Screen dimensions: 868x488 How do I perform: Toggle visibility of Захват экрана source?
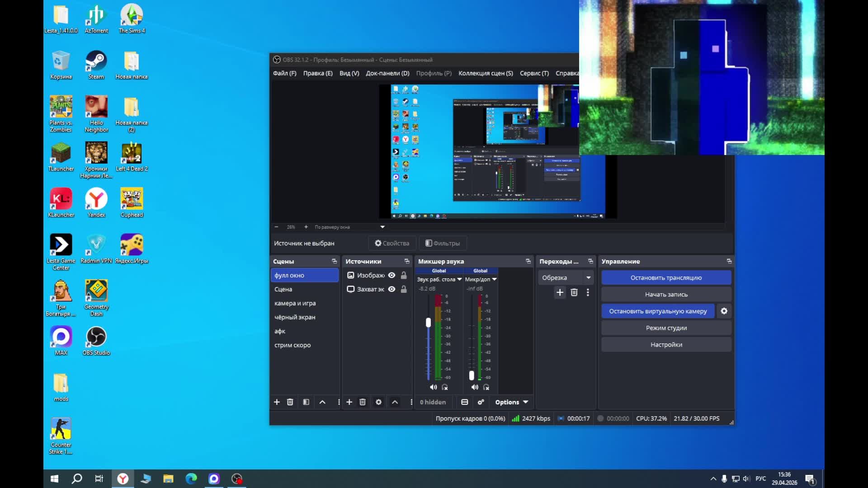pos(392,289)
